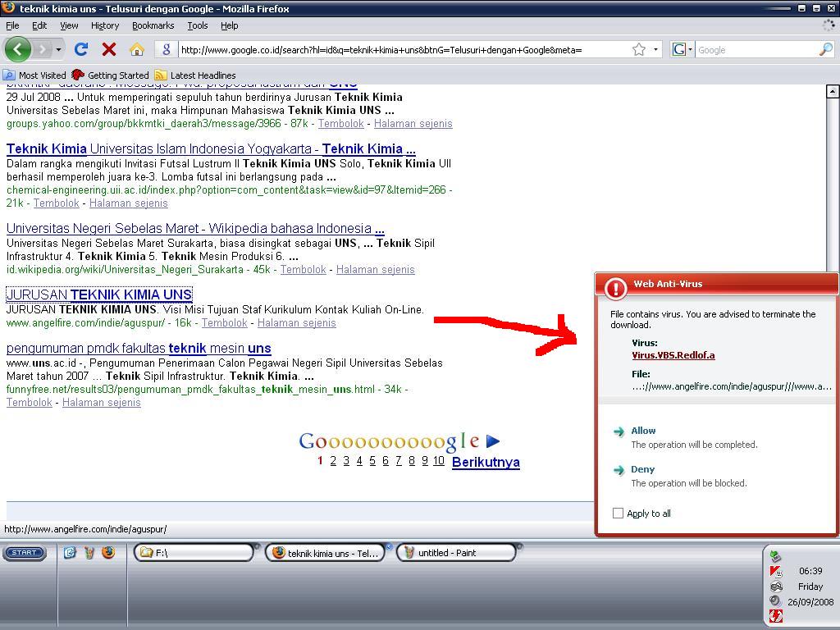Click the Google site icon in the address bar
Viewport: 840px width, 630px height.
166,49
